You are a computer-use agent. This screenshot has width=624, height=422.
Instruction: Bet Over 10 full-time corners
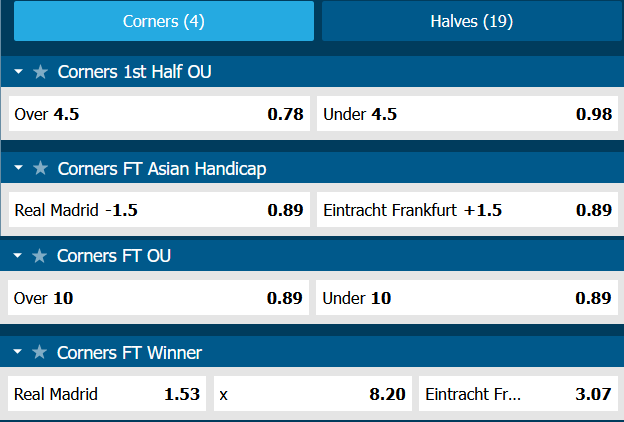pyautogui.click(x=158, y=298)
